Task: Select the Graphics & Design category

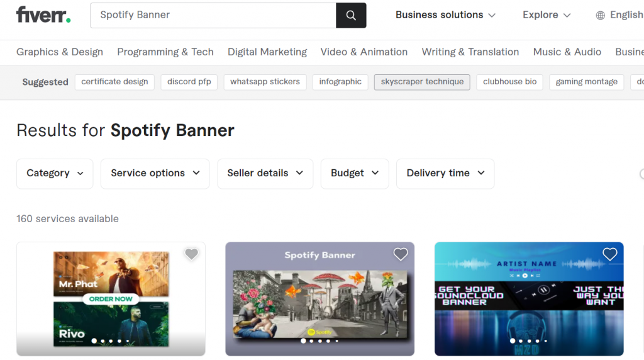Action: coord(60,52)
